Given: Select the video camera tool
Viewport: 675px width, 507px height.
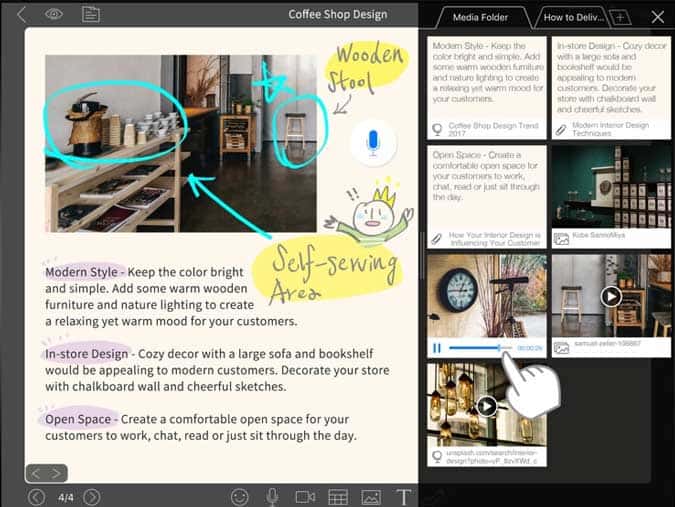Looking at the screenshot, I should 305,497.
